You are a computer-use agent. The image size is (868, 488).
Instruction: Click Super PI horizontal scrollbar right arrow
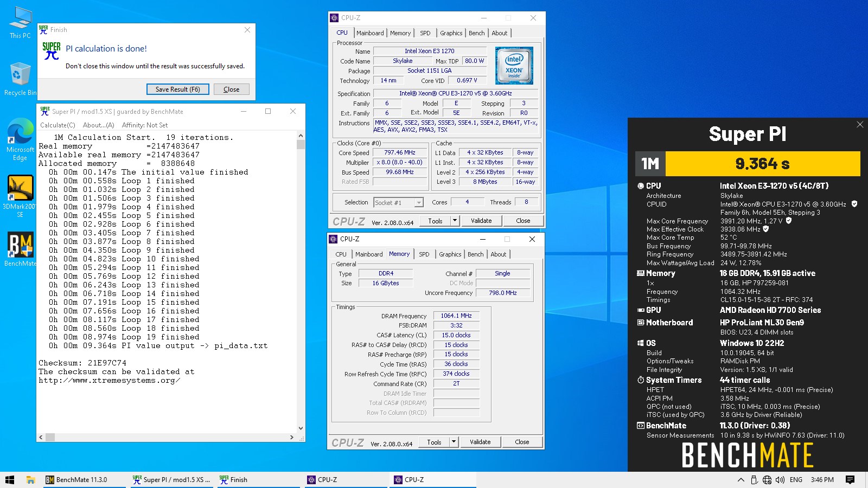[292, 437]
